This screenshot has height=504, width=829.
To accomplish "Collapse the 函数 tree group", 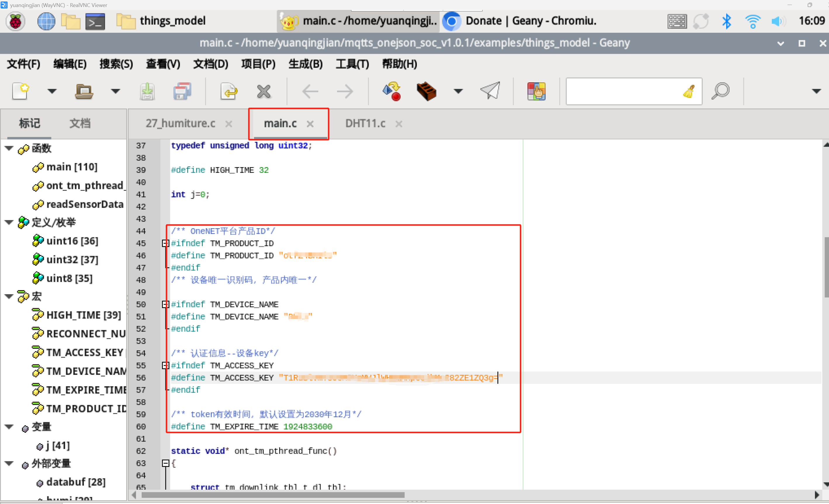I will [9, 148].
